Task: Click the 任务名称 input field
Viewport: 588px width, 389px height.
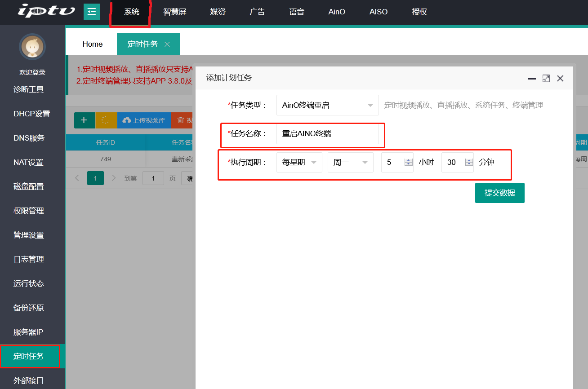Action: (x=327, y=134)
